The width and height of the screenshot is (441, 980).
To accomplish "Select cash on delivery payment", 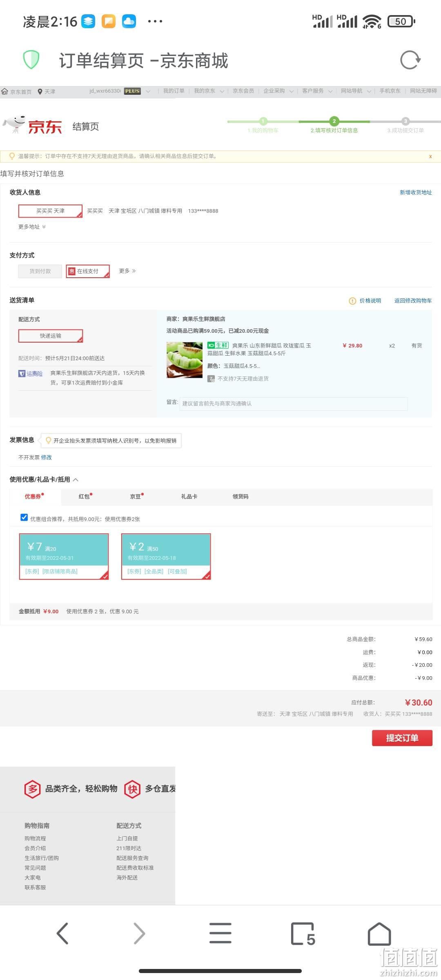I will coord(40,271).
